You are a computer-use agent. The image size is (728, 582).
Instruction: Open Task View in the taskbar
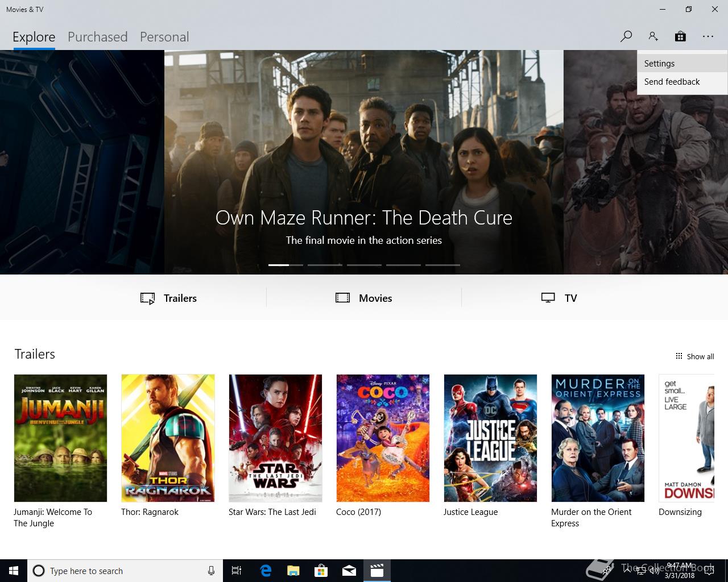coord(237,571)
